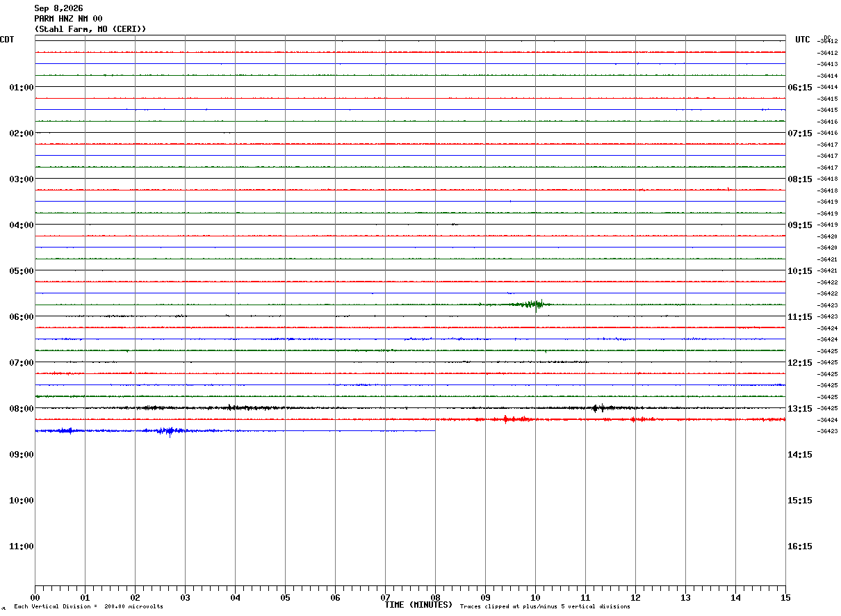The height and width of the screenshot is (616, 841).
Task: Click the traces clipped note at bottom
Action: click(545, 607)
